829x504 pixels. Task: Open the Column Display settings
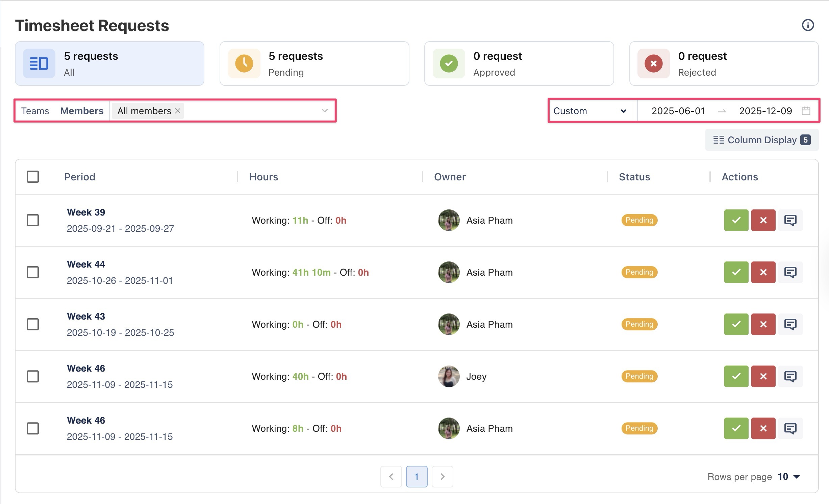click(761, 140)
